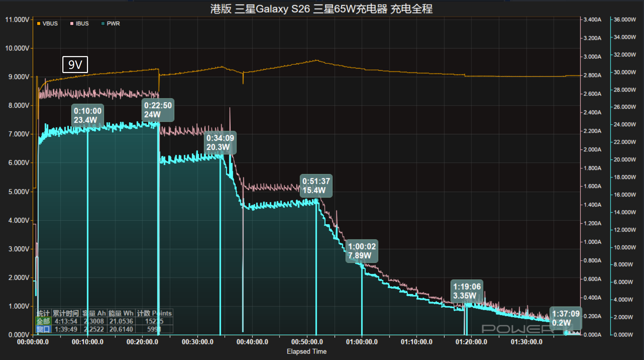Click the 2.800A current axis label

coord(592,75)
